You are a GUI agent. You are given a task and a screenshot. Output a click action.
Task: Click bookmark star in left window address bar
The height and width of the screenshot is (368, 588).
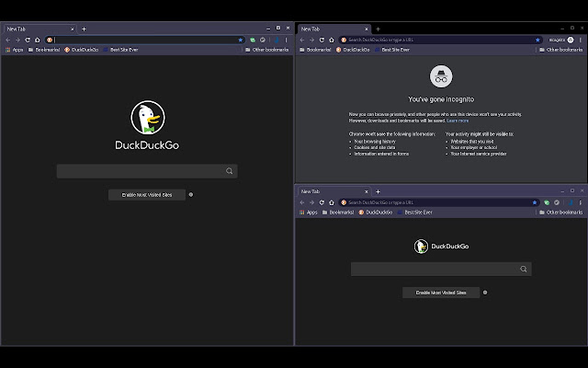(x=241, y=40)
